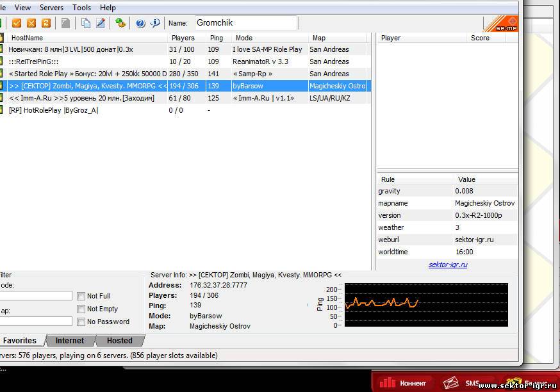
Task: Click the Map filter input field
Action: (x=36, y=322)
